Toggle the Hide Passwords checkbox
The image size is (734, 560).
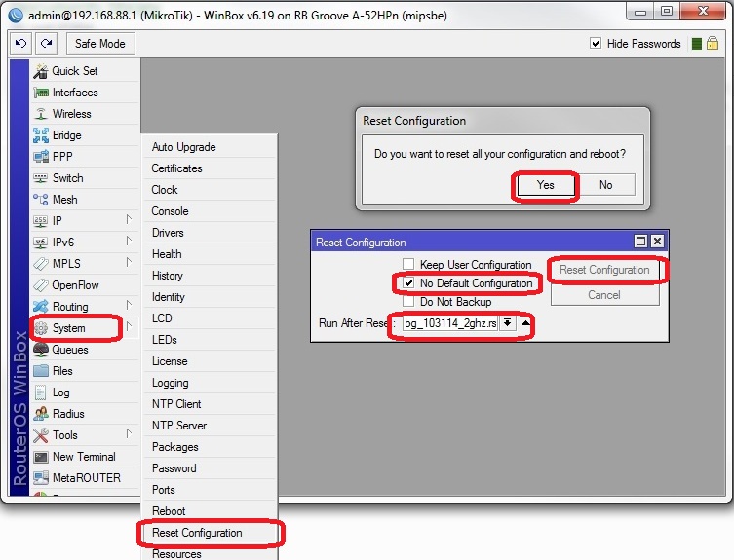(596, 44)
